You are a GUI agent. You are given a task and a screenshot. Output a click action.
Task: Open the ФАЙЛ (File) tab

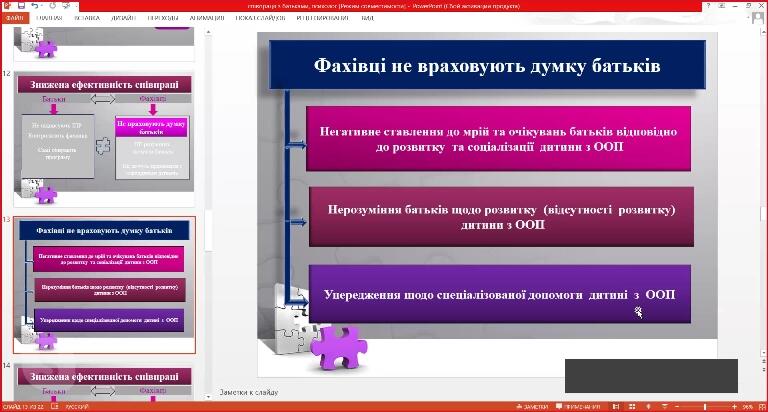[x=15, y=18]
